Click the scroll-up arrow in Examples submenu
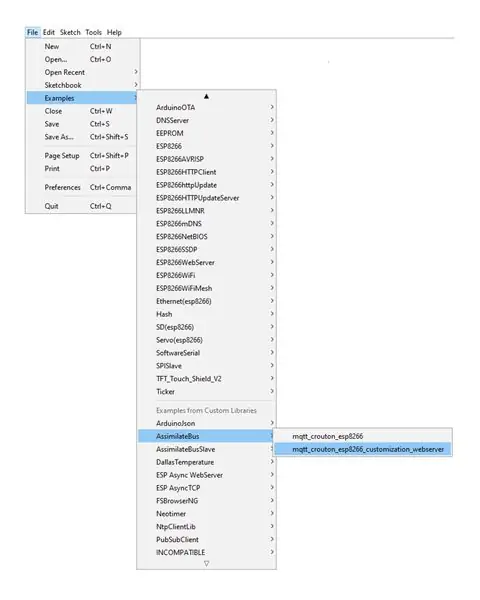Screen dimensions: 480x600 (206, 96)
